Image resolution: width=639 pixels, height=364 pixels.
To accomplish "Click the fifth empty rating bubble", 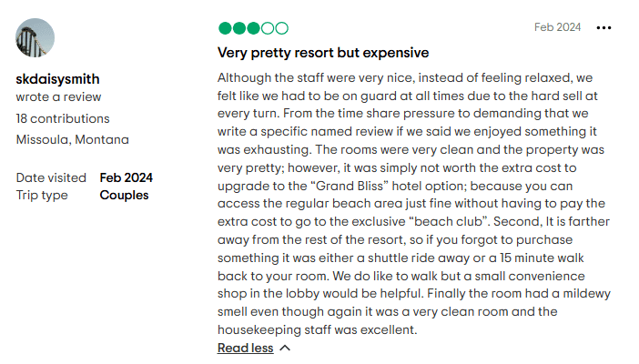I will pos(281,28).
